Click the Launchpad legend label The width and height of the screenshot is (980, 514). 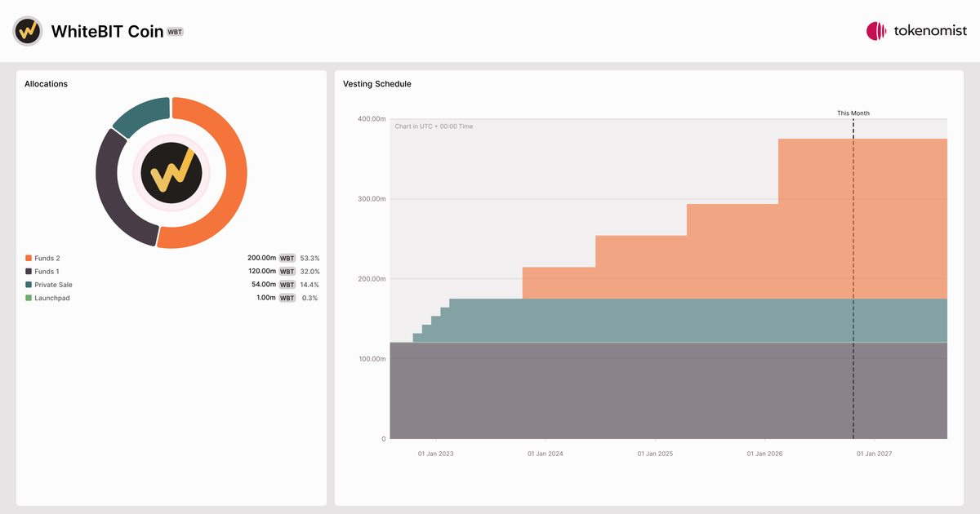click(52, 299)
